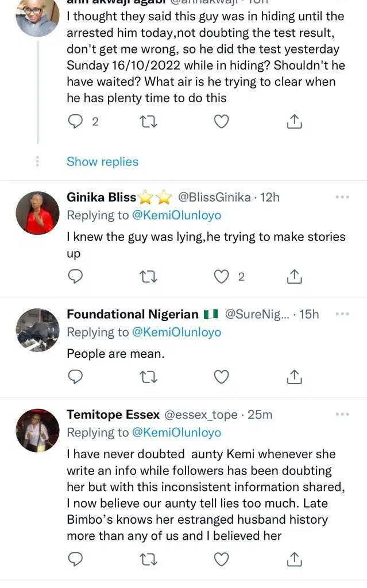Open more options for Ginika Bliss tweet
Viewport: 367px width, 588px height.
[x=342, y=197]
